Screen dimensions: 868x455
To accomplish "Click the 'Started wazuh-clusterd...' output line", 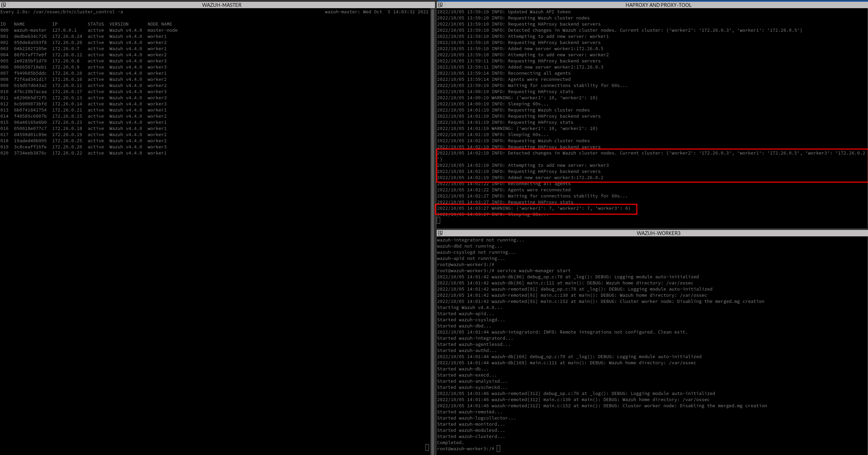I will (471, 436).
